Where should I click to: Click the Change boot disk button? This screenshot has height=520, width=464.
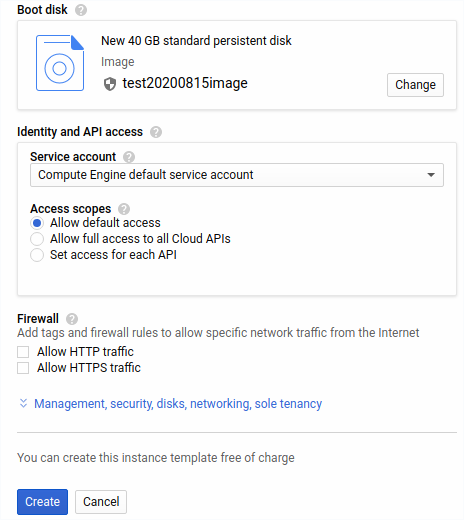pos(415,85)
